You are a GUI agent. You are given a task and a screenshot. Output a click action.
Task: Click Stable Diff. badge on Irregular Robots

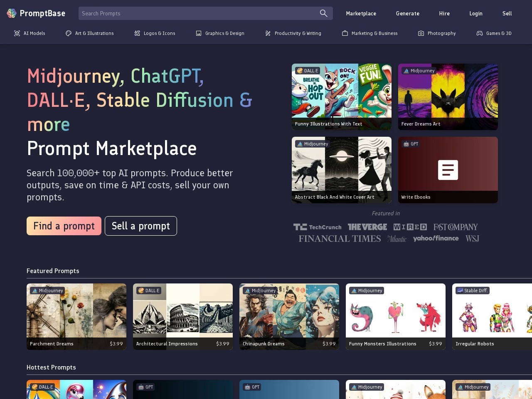(473, 291)
